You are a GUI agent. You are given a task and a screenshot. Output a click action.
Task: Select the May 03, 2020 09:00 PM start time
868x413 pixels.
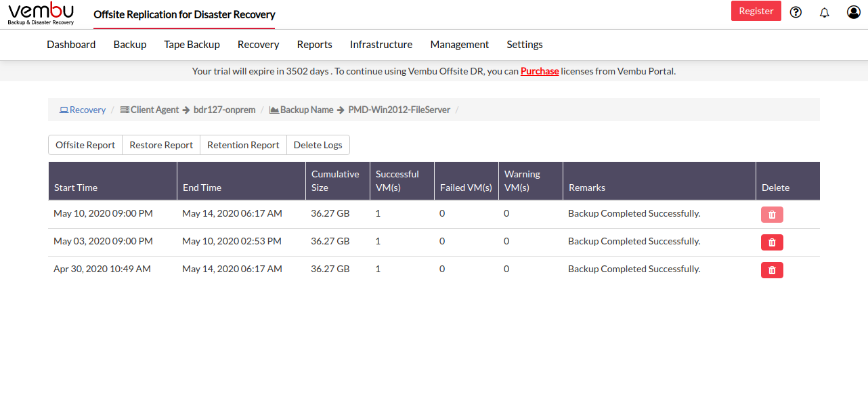103,241
